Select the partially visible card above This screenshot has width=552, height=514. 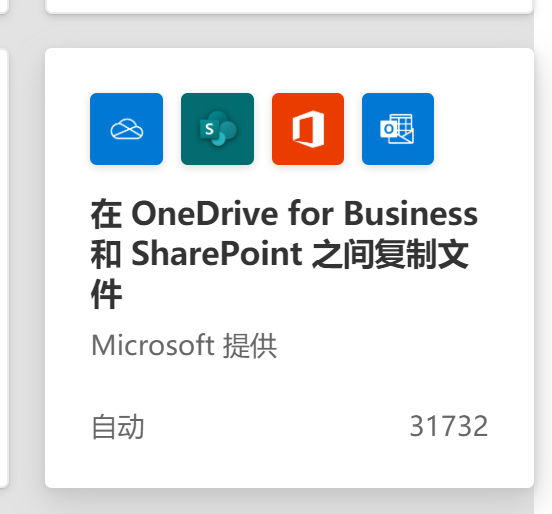(x=289, y=6)
